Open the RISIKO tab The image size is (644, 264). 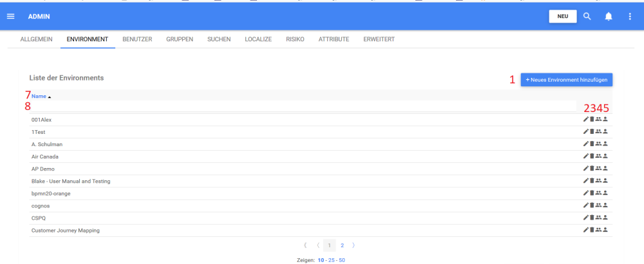click(295, 39)
